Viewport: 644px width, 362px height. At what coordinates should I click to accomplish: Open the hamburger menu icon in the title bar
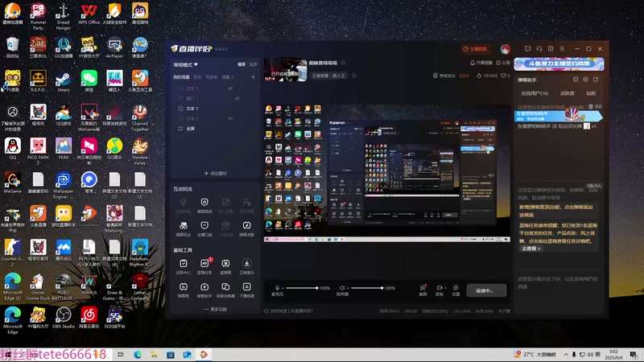pyautogui.click(x=562, y=48)
